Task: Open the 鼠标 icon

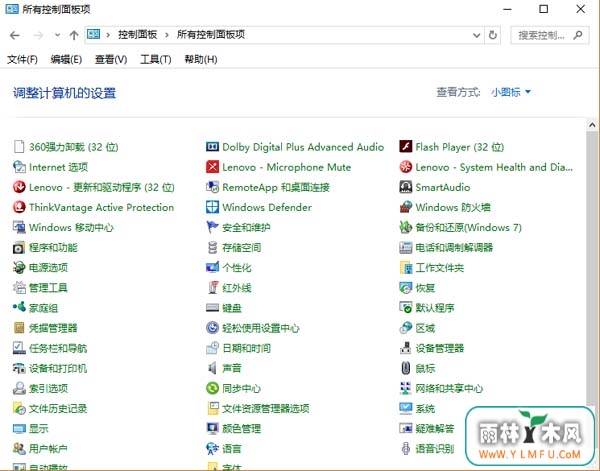Action: [406, 368]
